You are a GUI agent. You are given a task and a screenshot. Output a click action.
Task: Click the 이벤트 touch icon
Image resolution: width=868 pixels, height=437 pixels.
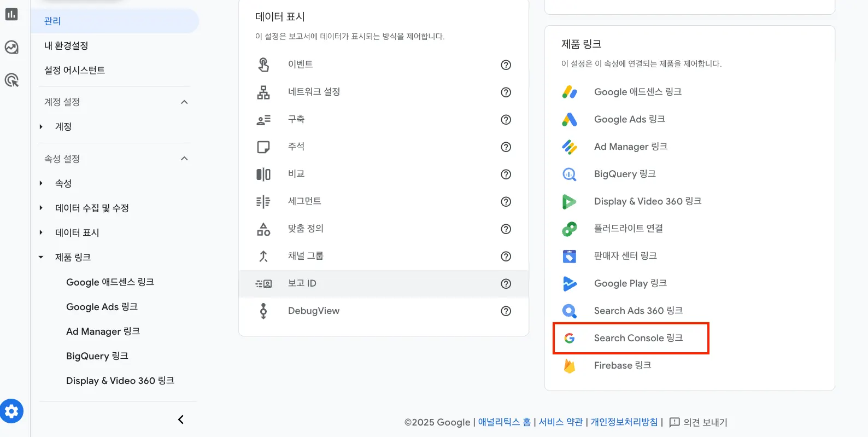click(x=263, y=65)
